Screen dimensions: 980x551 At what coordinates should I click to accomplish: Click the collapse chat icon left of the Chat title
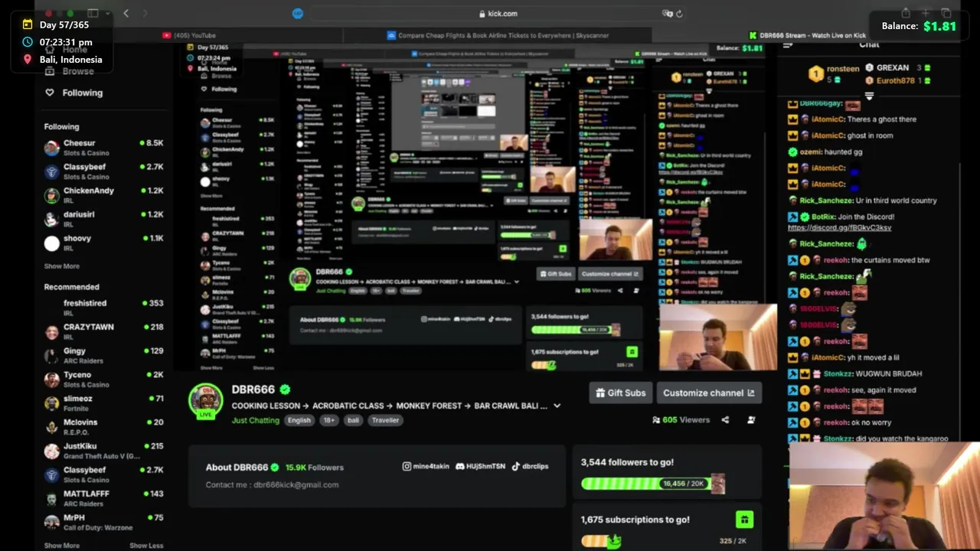pyautogui.click(x=789, y=44)
